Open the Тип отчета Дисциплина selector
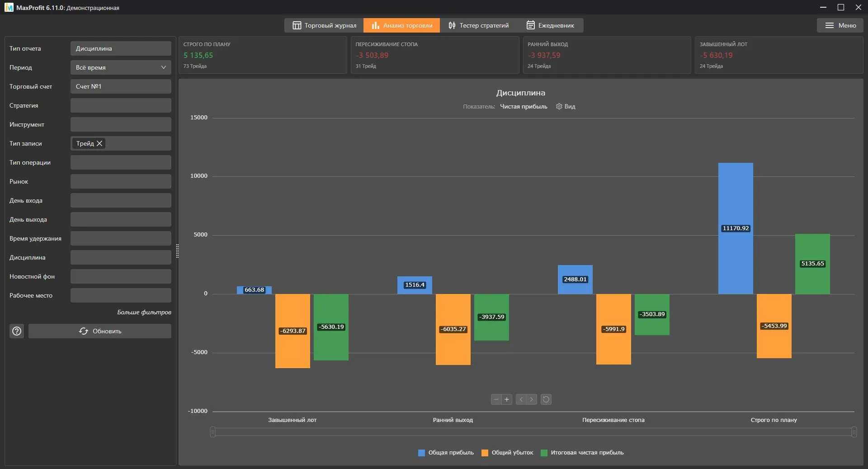868x469 pixels. pos(121,48)
